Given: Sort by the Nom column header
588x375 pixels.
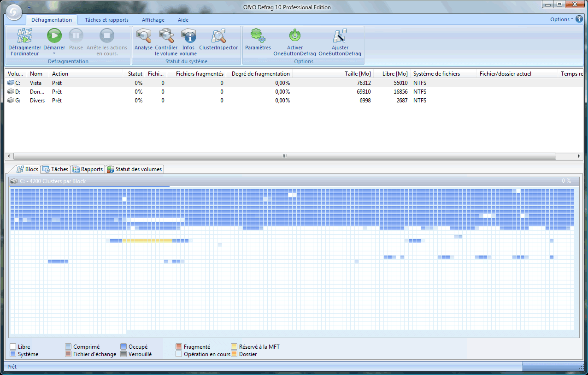Looking at the screenshot, I should click(x=38, y=74).
